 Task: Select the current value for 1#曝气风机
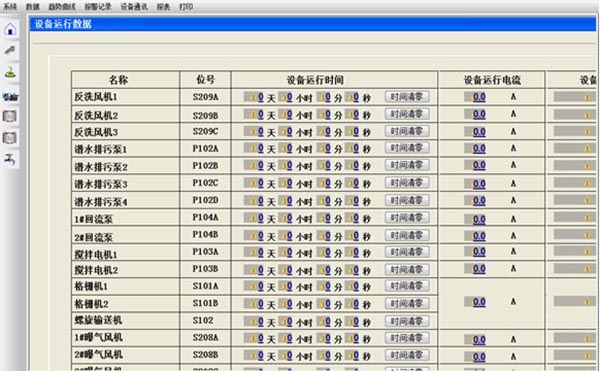point(475,340)
